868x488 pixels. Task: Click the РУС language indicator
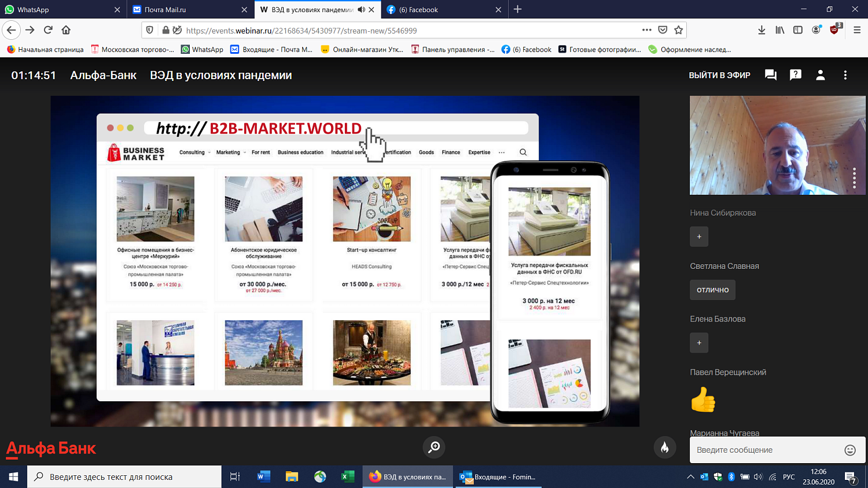[789, 477]
